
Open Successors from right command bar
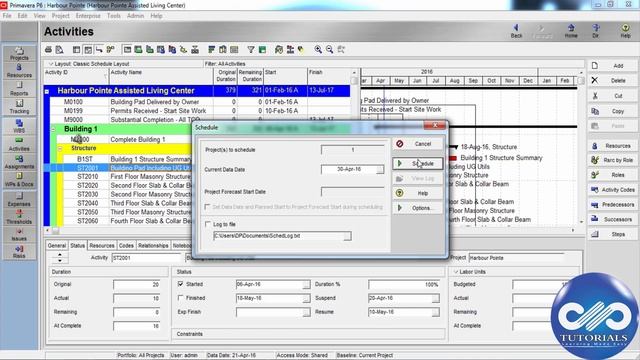(612, 219)
